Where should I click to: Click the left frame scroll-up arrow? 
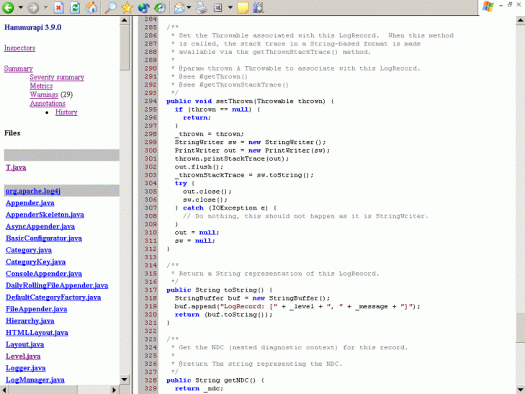(125, 20)
